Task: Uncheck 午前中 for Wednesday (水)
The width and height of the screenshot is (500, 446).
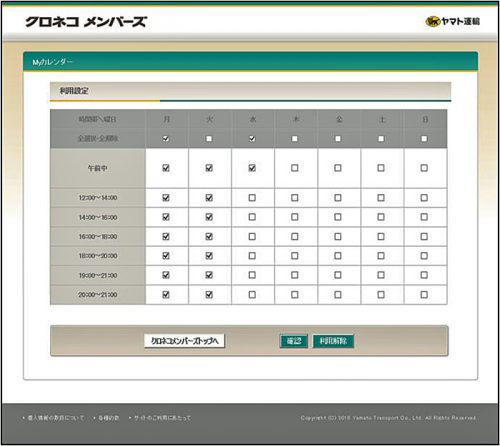Action: 252,168
